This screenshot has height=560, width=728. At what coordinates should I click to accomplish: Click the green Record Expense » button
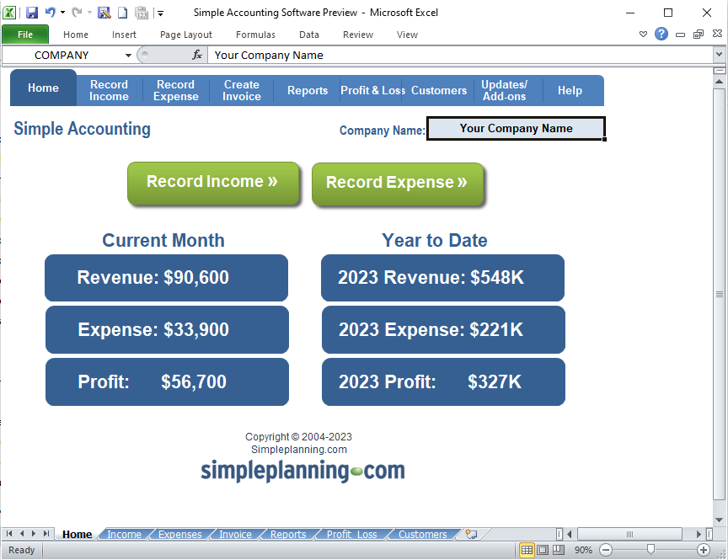tap(398, 184)
